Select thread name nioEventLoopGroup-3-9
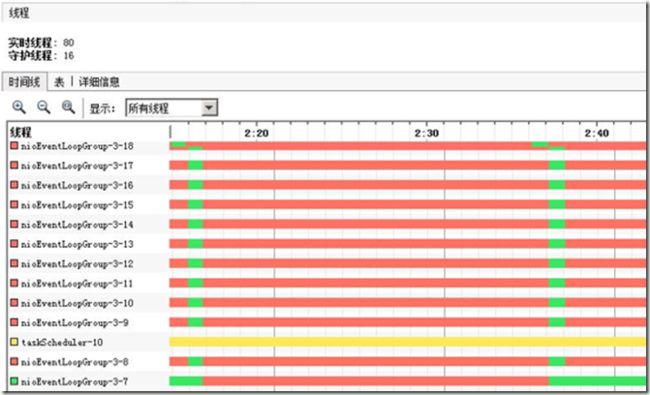Viewport: 650px width, 395px height. pos(75,322)
